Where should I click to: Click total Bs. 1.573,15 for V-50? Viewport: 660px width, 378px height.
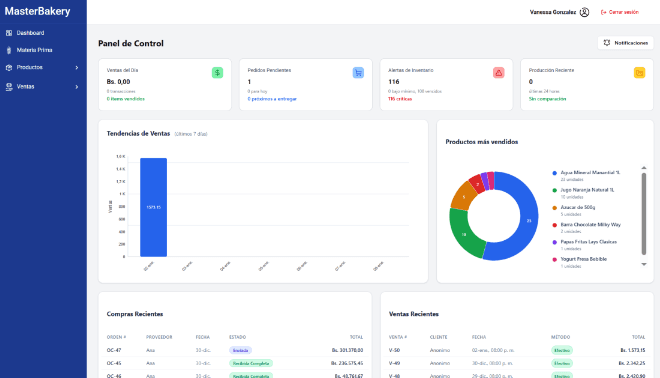point(633,350)
